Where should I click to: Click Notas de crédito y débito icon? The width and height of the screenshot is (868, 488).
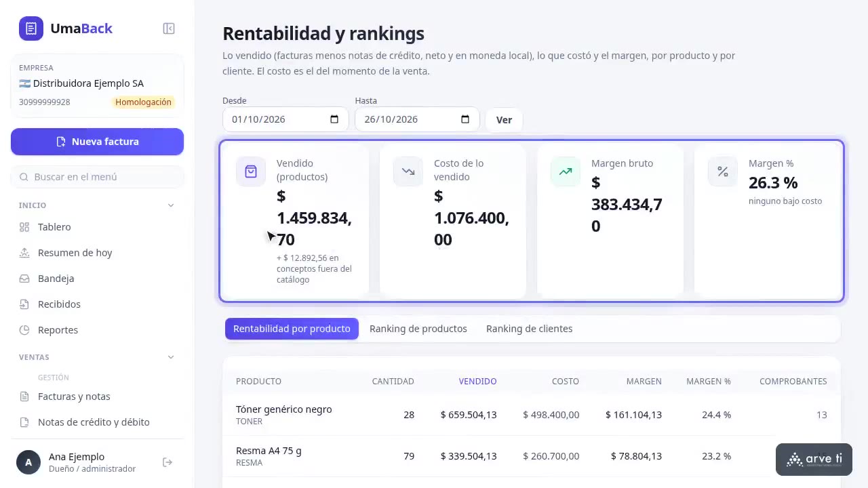coord(24,422)
